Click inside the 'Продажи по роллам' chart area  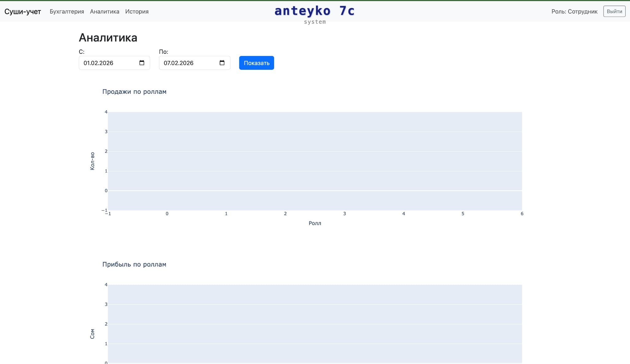point(314,160)
